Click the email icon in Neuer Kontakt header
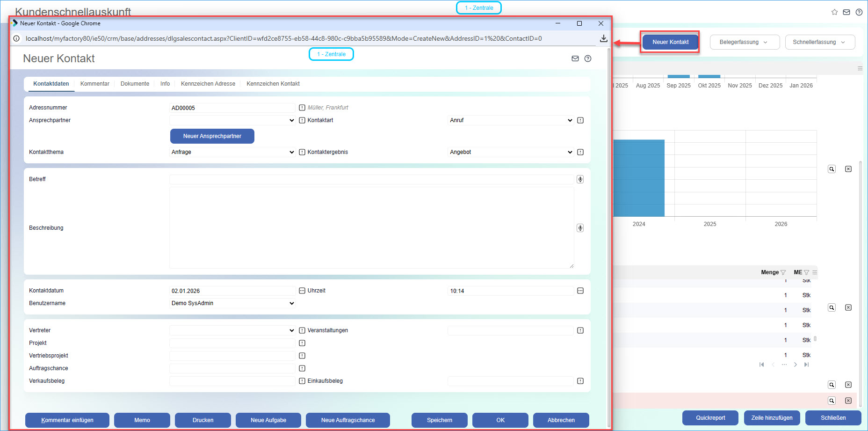Viewport: 868px width, 431px height. click(575, 58)
